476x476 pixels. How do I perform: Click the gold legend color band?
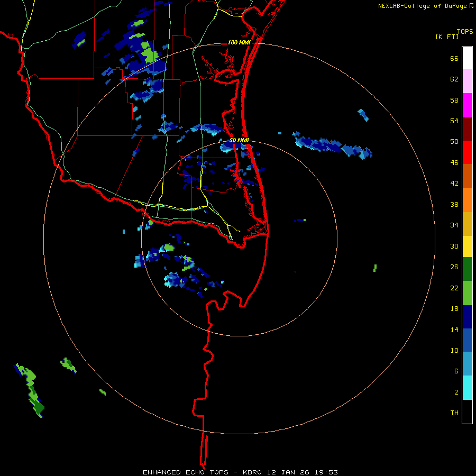point(467,224)
